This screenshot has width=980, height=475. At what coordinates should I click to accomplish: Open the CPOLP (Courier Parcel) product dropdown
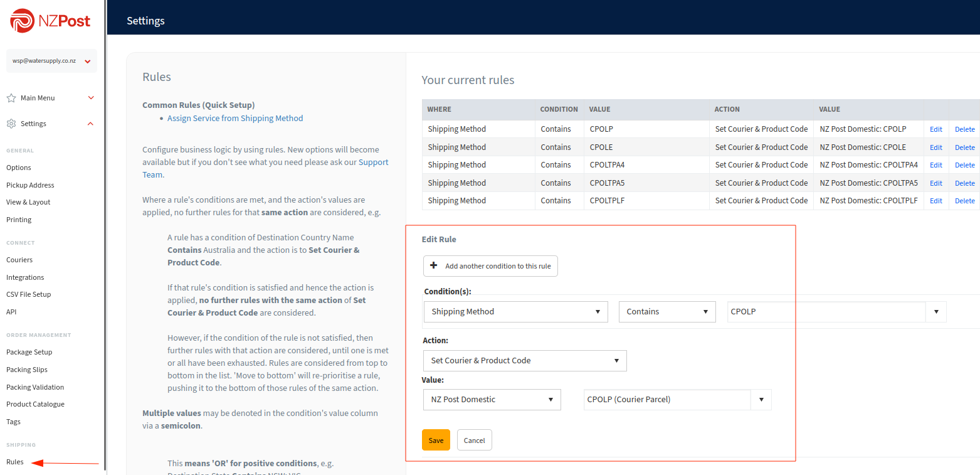pyautogui.click(x=761, y=400)
